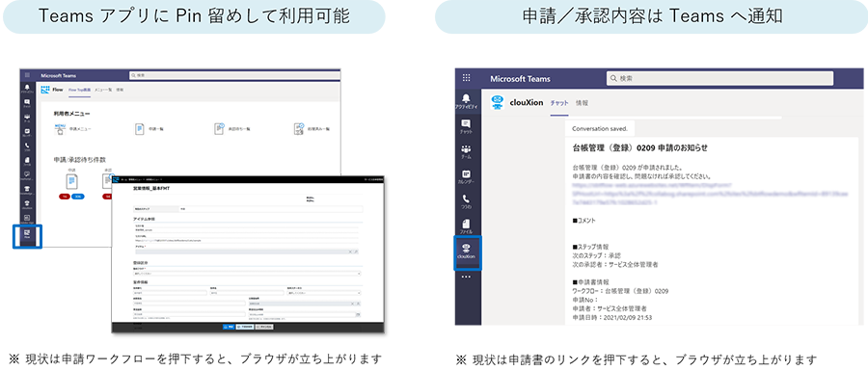The width and height of the screenshot is (868, 371).
Task: Open 処理済み一覧 icon
Action: click(300, 128)
